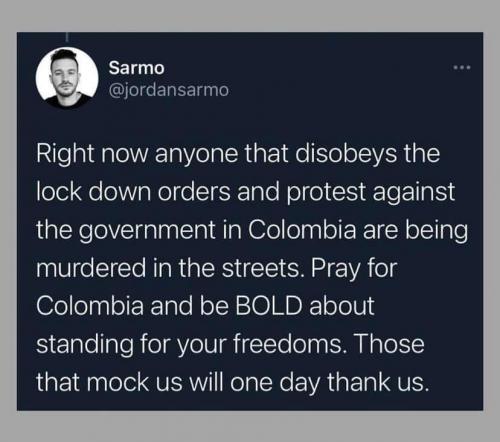Click Sarmo's round profile picture
This screenshot has width=500, height=442.
click(x=67, y=78)
